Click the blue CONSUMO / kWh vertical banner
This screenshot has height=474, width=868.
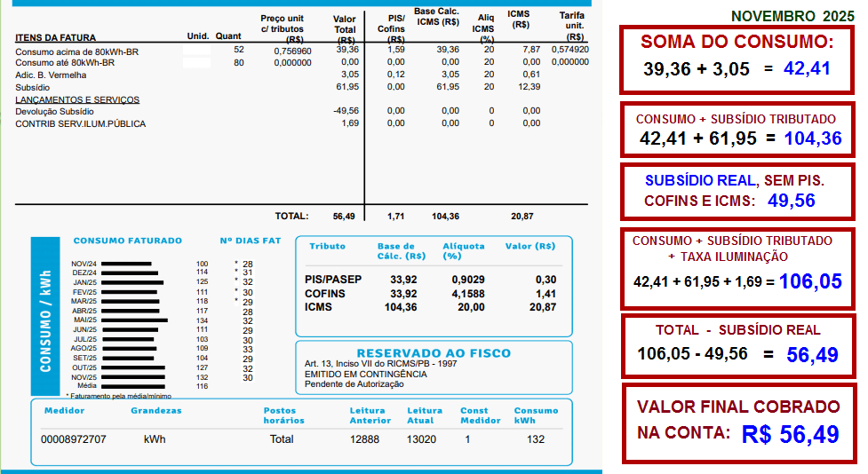pos(45,316)
